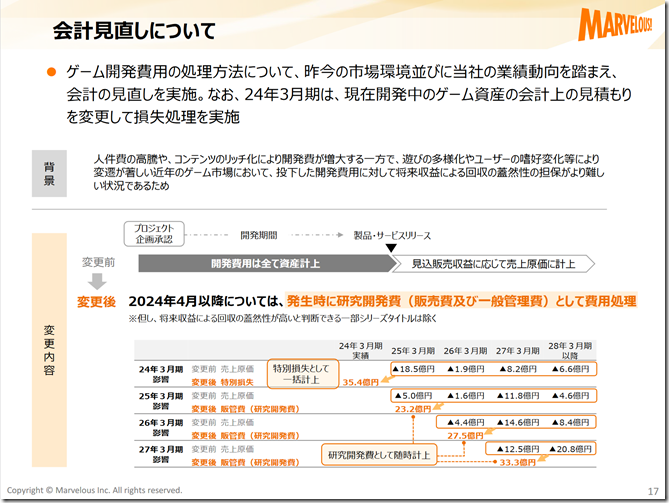Click 変更前 売上原価 in the 24年3月期 row
The height and width of the screenshot is (503, 669).
pyautogui.click(x=222, y=369)
